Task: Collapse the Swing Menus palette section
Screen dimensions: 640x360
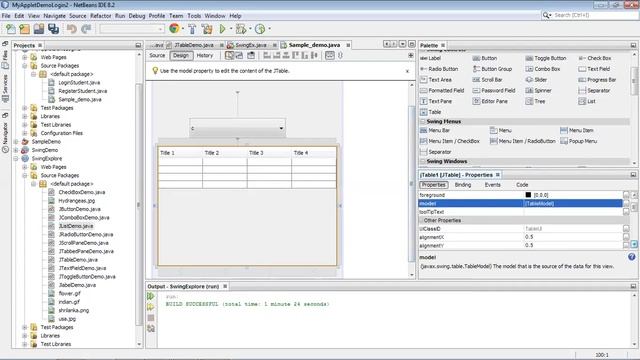Action: [x=423, y=122]
